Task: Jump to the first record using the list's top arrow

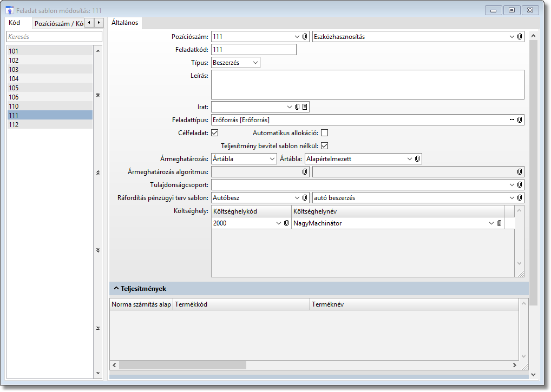Action: tap(98, 95)
